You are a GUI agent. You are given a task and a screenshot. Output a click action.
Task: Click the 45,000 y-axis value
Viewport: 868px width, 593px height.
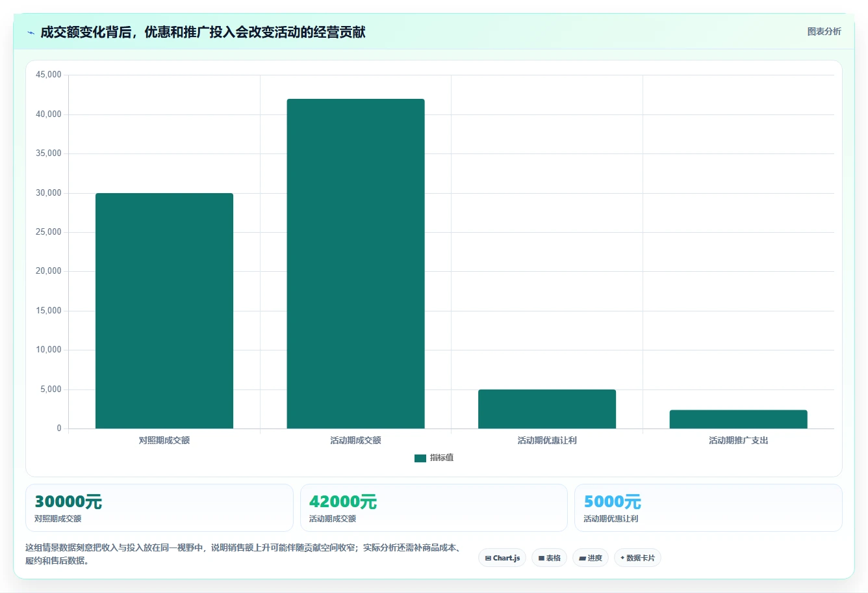pyautogui.click(x=48, y=75)
